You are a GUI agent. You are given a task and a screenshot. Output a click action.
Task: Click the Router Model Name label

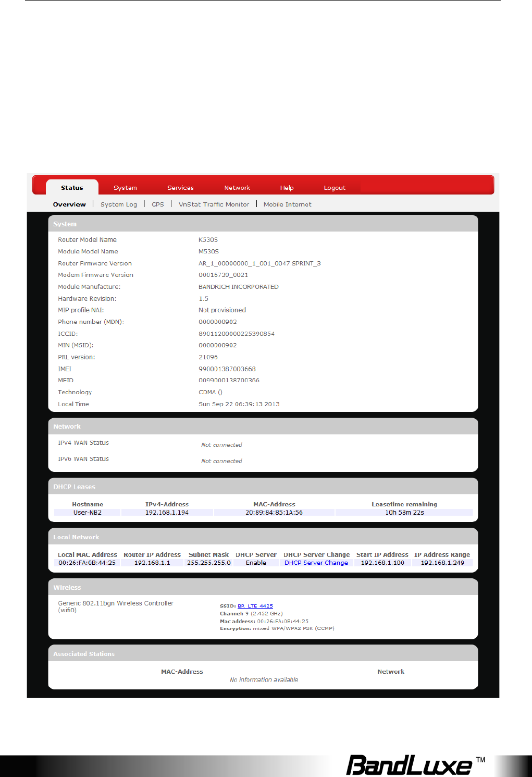click(87, 240)
